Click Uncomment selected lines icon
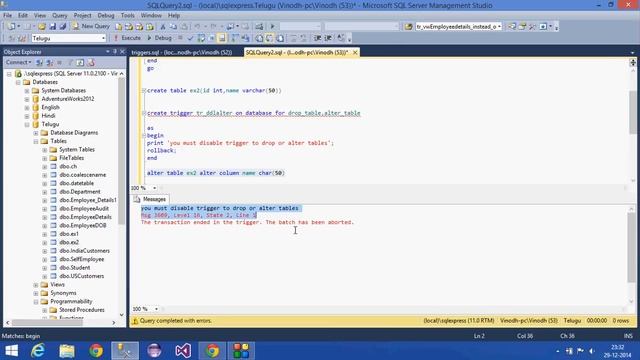The image size is (640, 360). [303, 38]
